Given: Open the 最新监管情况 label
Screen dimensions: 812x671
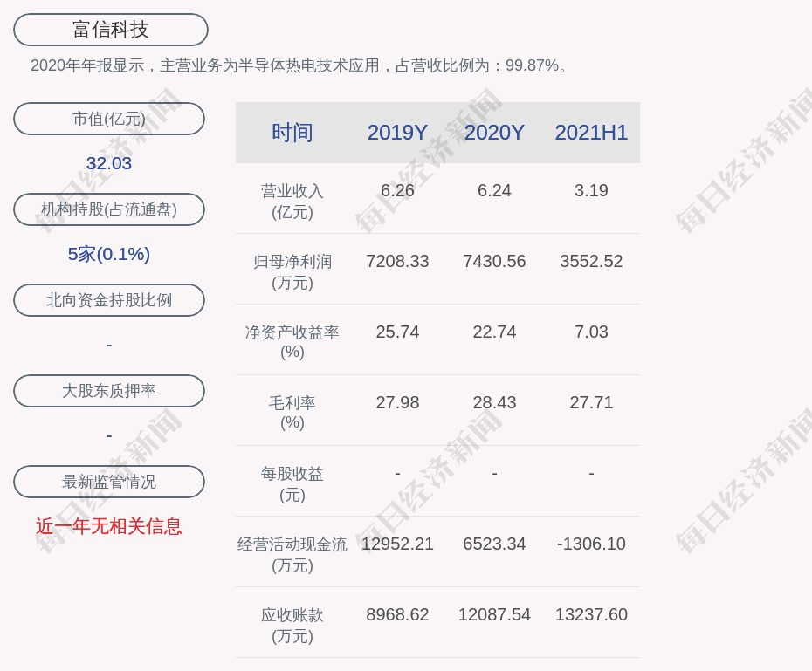Looking at the screenshot, I should (109, 482).
